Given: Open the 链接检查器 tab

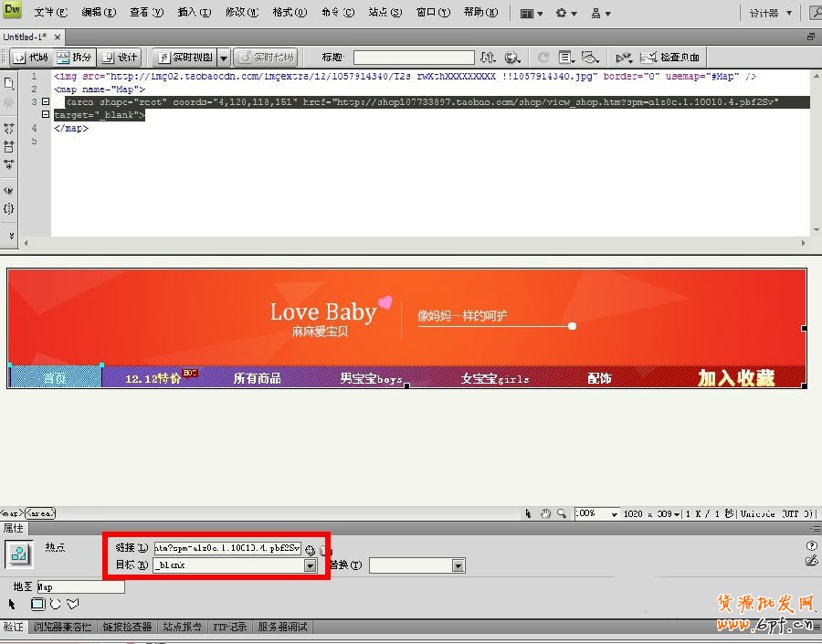Looking at the screenshot, I should pyautogui.click(x=127, y=627).
